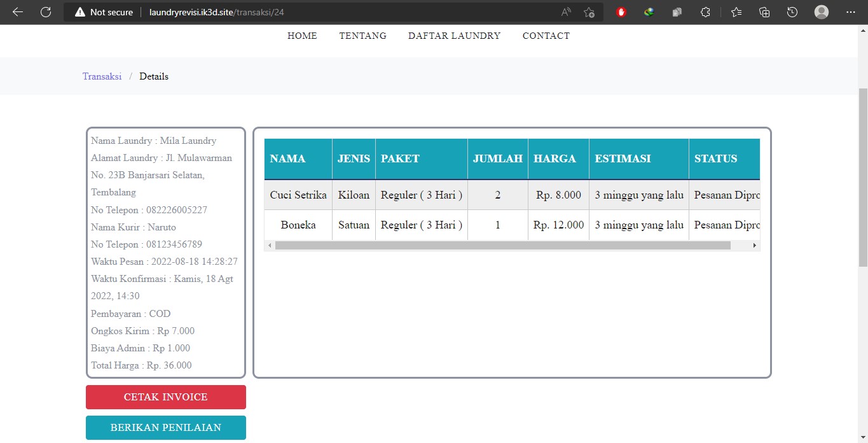868x443 pixels.
Task: Open the Favorites list icon
Action: (736, 12)
